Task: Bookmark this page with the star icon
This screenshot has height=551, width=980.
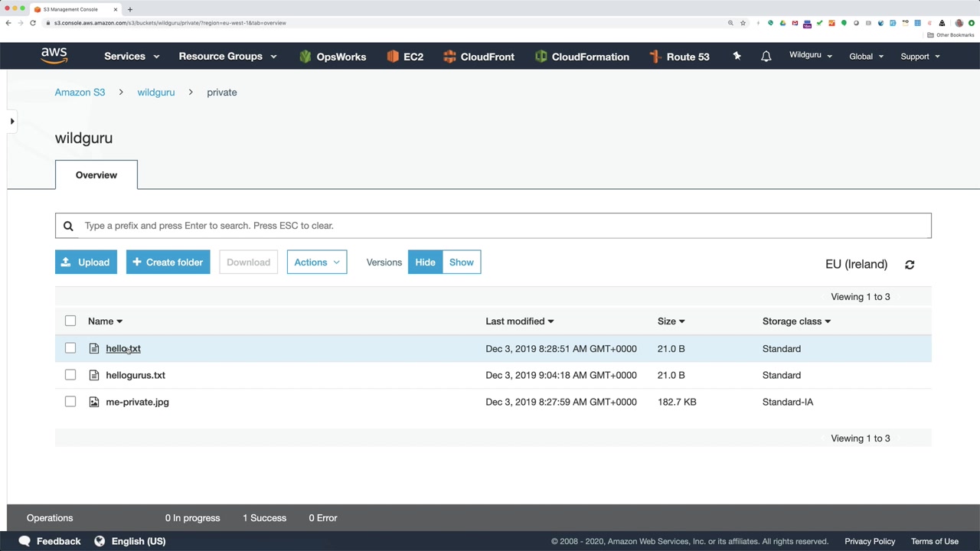Action: point(743,23)
